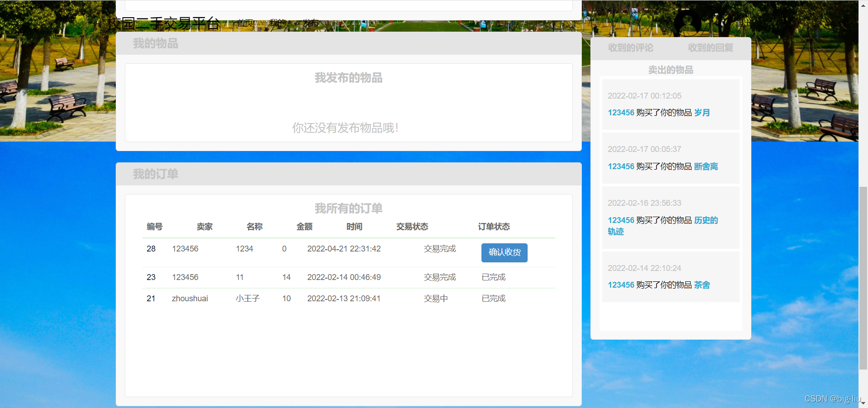Click item name 小王子 cell
The image size is (868, 408).
click(x=248, y=299)
